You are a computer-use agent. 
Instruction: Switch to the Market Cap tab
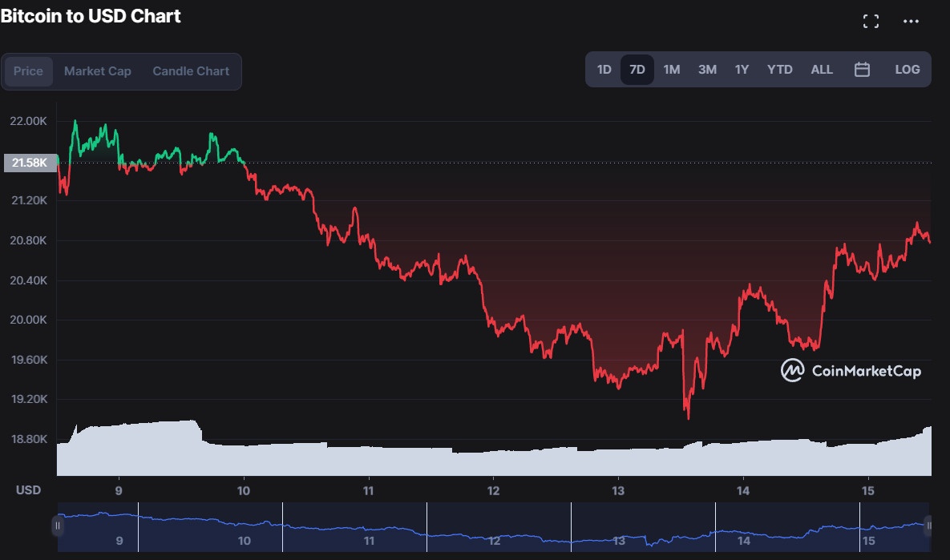pyautogui.click(x=98, y=71)
